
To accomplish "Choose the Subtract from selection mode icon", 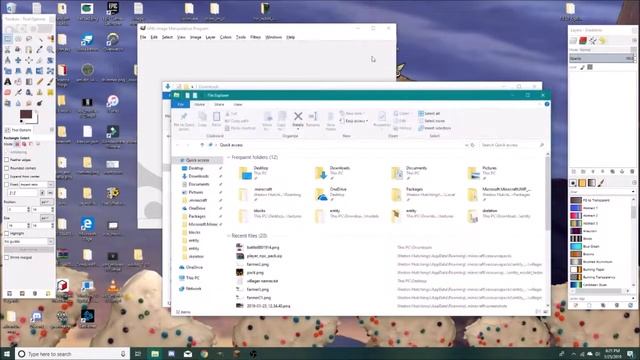I will [x=31, y=144].
